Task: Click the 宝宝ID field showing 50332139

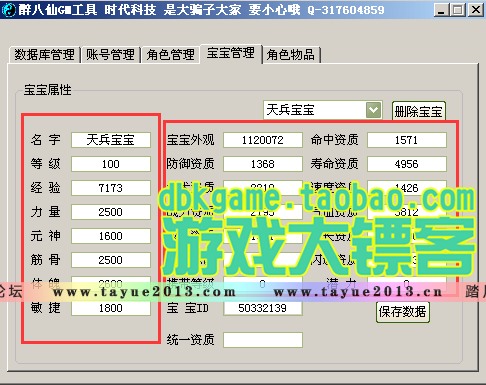Action: point(263,308)
